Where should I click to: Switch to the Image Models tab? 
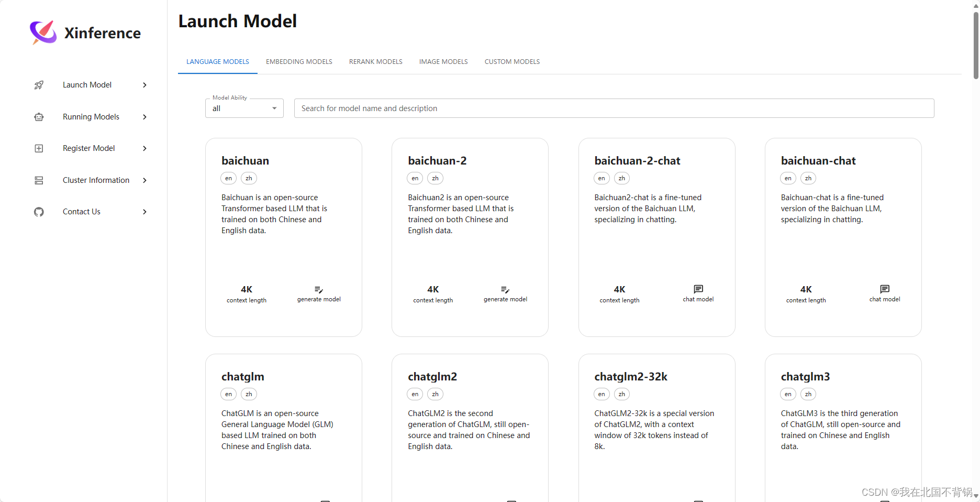pyautogui.click(x=443, y=62)
